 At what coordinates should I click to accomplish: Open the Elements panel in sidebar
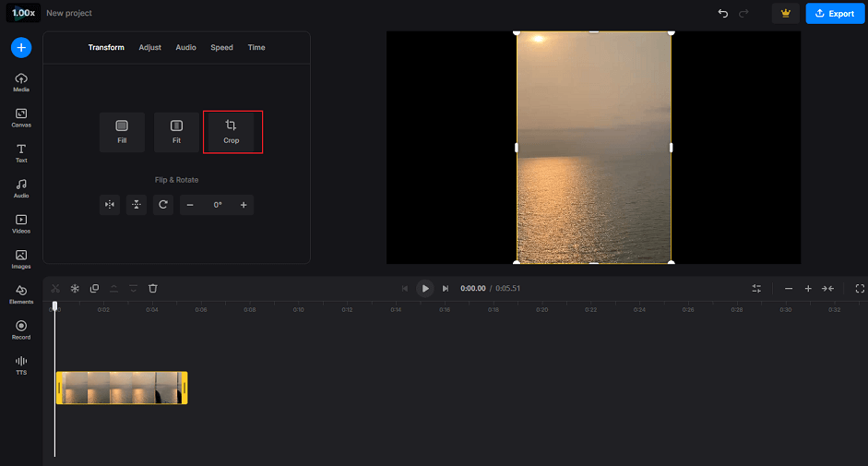(21, 294)
